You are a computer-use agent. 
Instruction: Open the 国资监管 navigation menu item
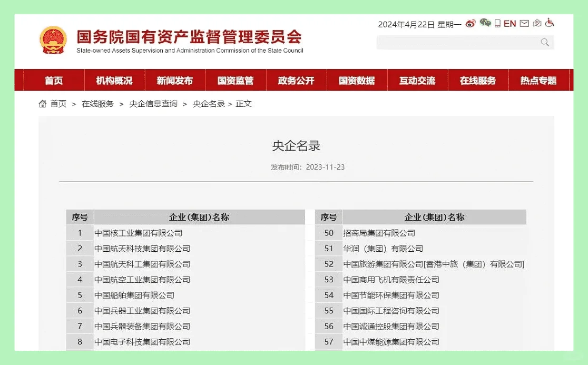[236, 80]
